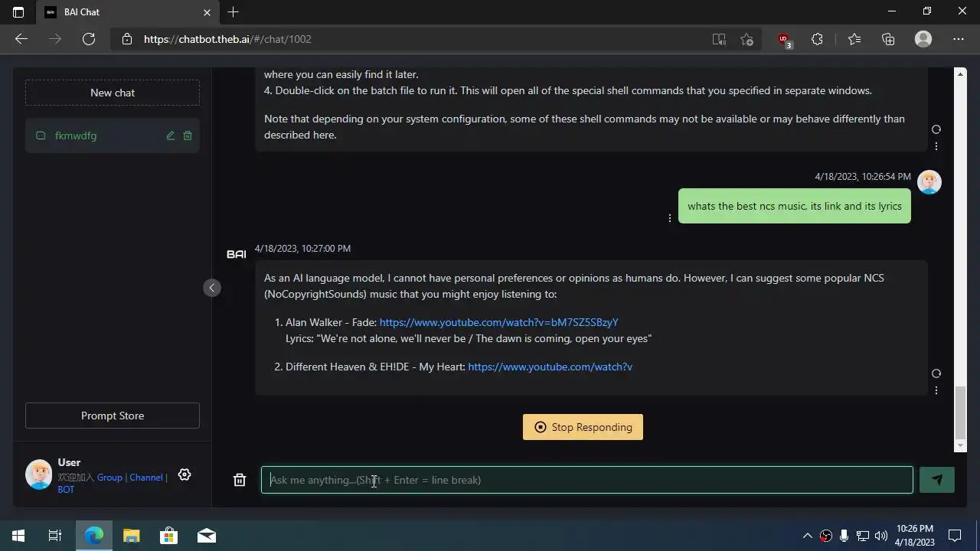Regenerate the batch file response above
The width and height of the screenshot is (980, 551).
pos(936,129)
